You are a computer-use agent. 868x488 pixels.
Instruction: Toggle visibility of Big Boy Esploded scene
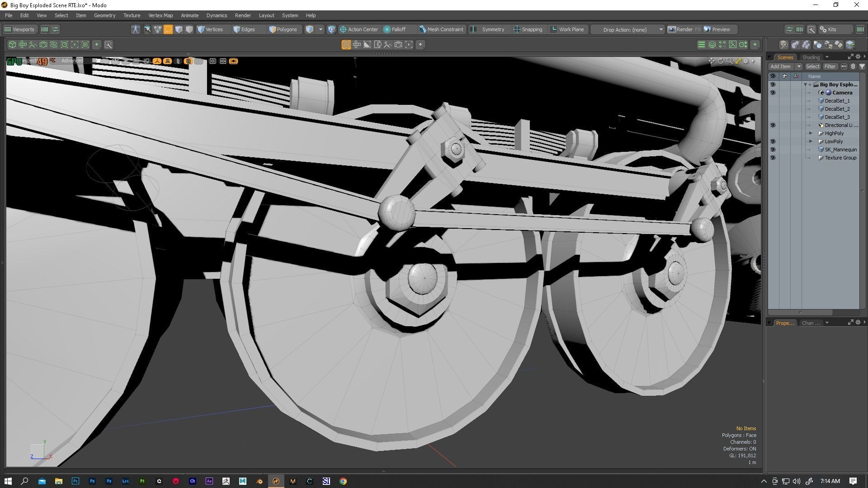[x=773, y=84]
